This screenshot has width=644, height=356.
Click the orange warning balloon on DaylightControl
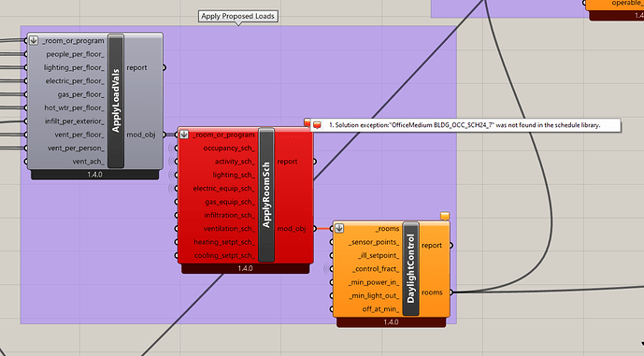point(445,216)
